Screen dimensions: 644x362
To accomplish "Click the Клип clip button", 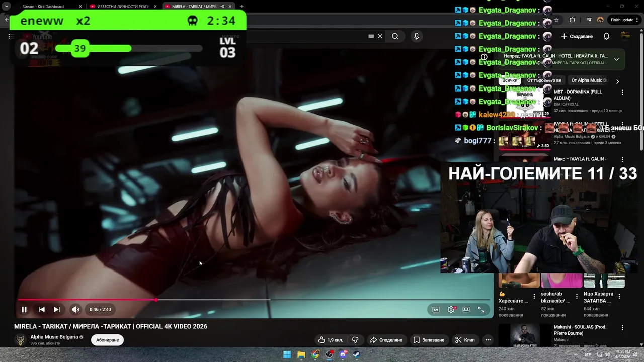I will pyautogui.click(x=465, y=340).
